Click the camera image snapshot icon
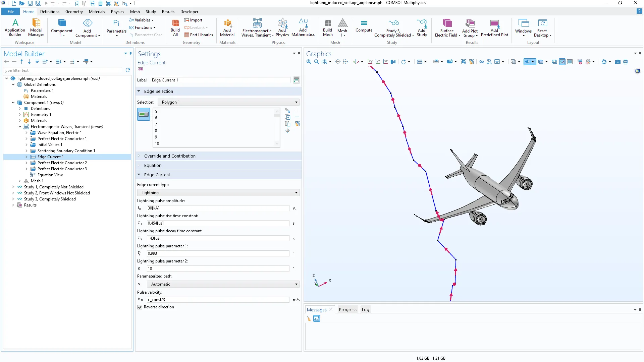This screenshot has height=362, width=644. tap(618, 62)
